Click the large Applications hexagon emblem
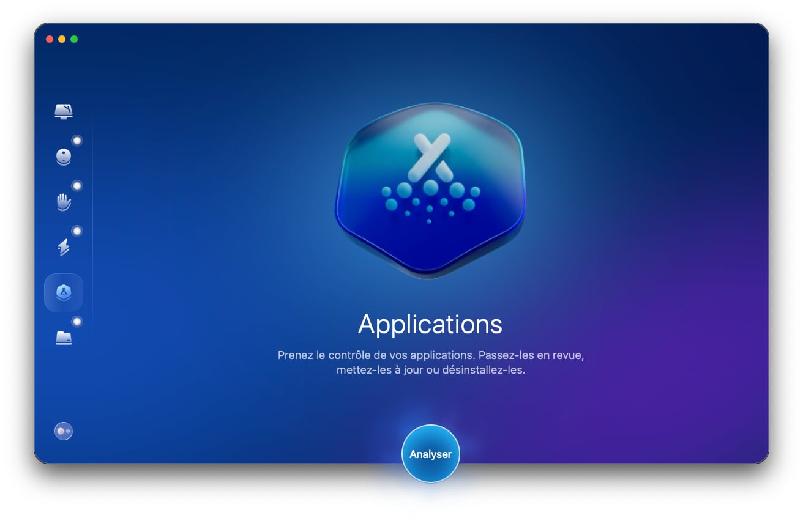Screen dimensions: 803x532 pyautogui.click(x=430, y=190)
